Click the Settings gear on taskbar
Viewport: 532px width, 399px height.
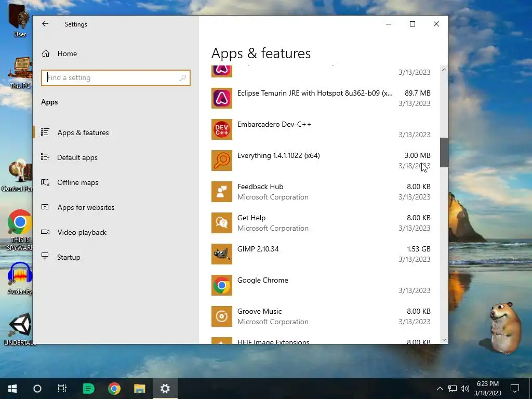click(165, 389)
